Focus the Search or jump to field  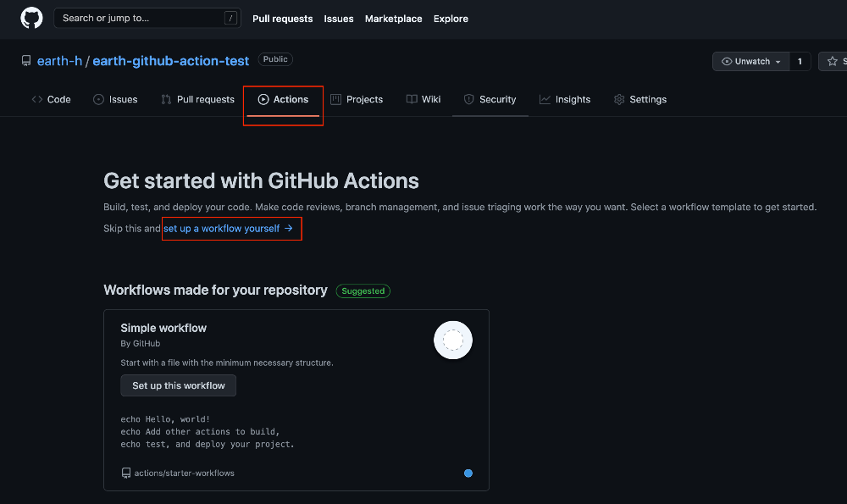[x=147, y=18]
